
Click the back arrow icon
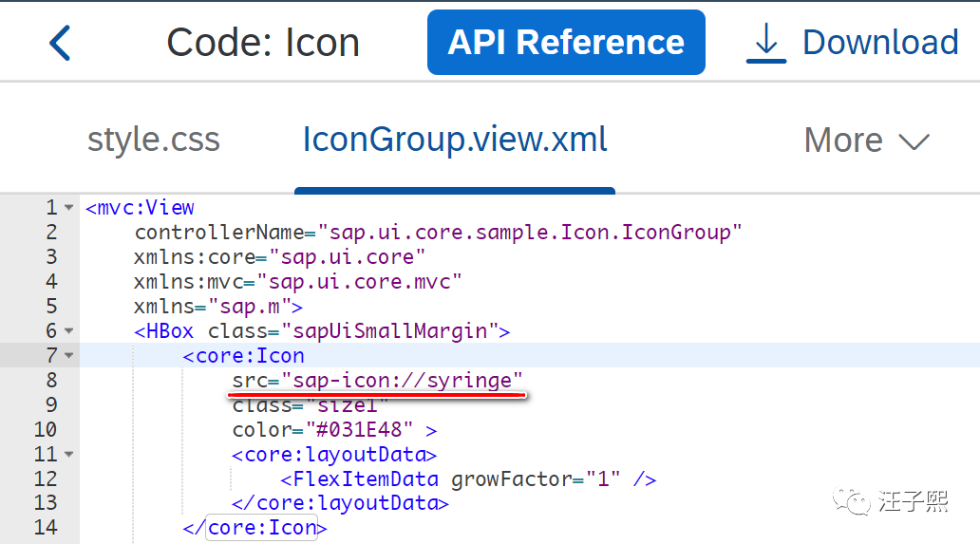(60, 43)
